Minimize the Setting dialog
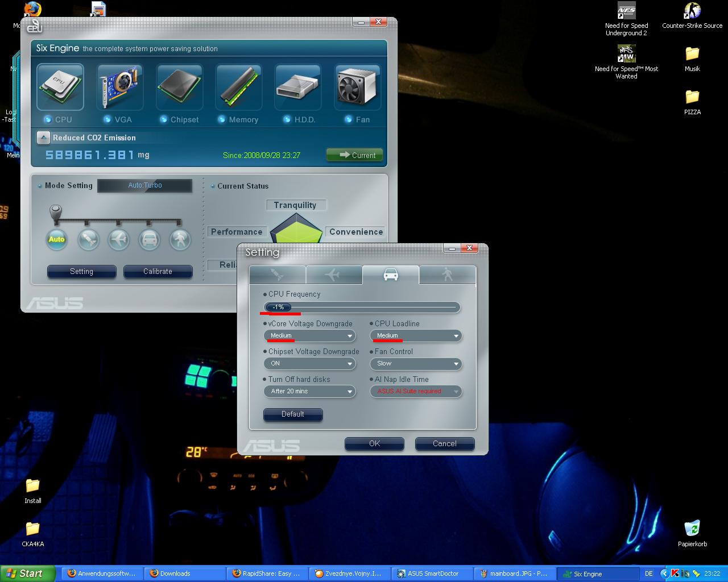 [453, 248]
